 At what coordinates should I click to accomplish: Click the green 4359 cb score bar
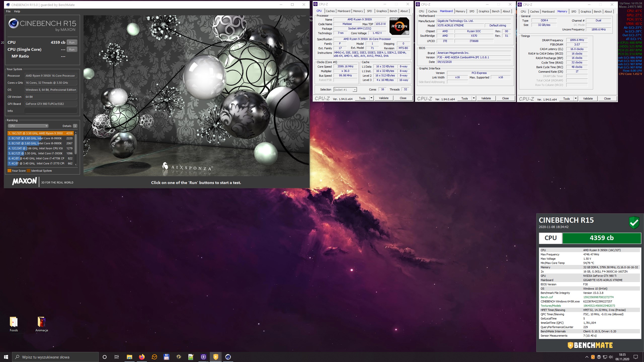[601, 238]
